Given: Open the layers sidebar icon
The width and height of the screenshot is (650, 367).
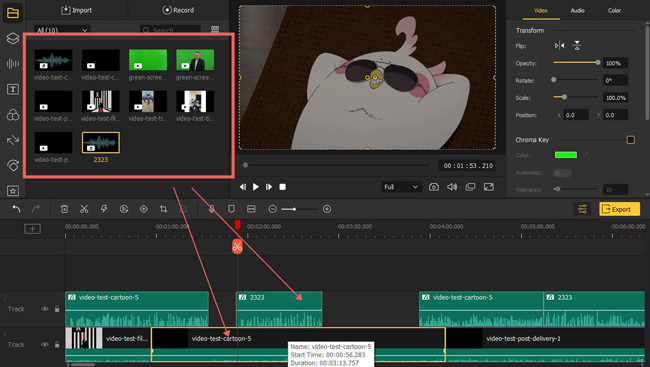Looking at the screenshot, I should (x=13, y=38).
